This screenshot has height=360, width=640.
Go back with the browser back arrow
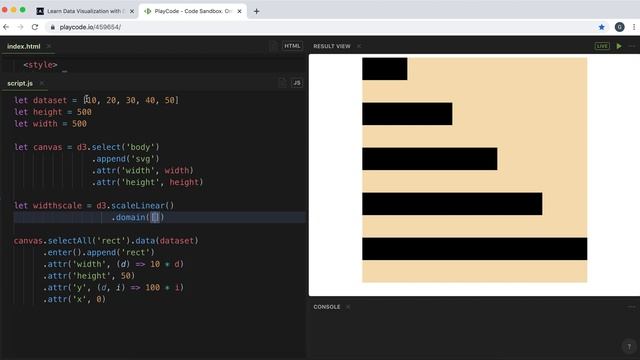tap(6, 27)
